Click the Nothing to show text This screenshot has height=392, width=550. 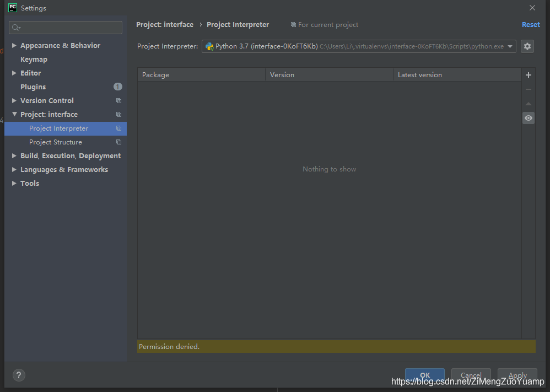[x=330, y=169]
